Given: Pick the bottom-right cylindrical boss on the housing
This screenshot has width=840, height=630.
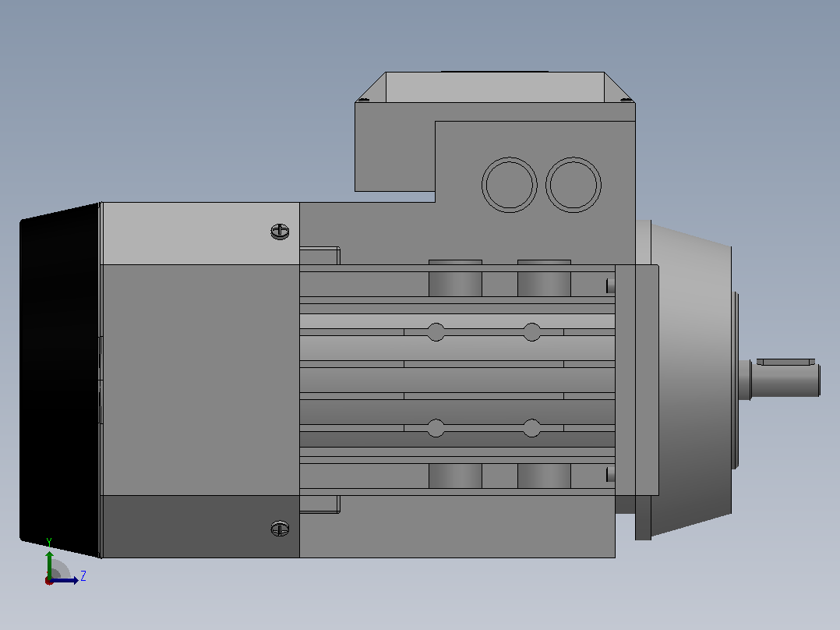Looking at the screenshot, I should coord(544,476).
